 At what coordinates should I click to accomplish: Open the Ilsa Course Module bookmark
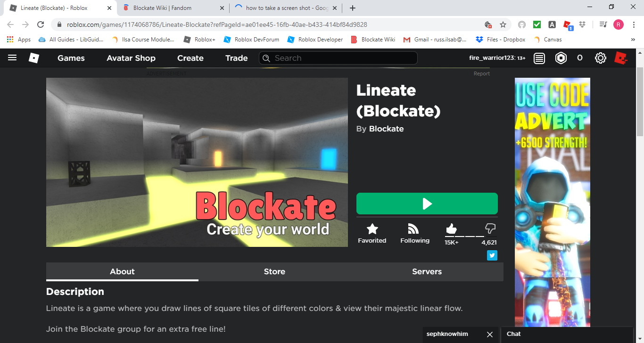click(143, 40)
